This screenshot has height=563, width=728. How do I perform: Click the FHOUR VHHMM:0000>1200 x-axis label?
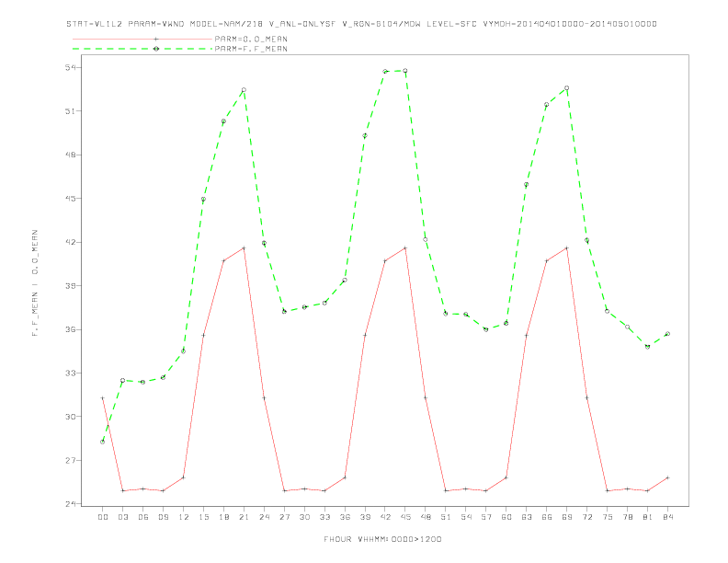pos(382,539)
